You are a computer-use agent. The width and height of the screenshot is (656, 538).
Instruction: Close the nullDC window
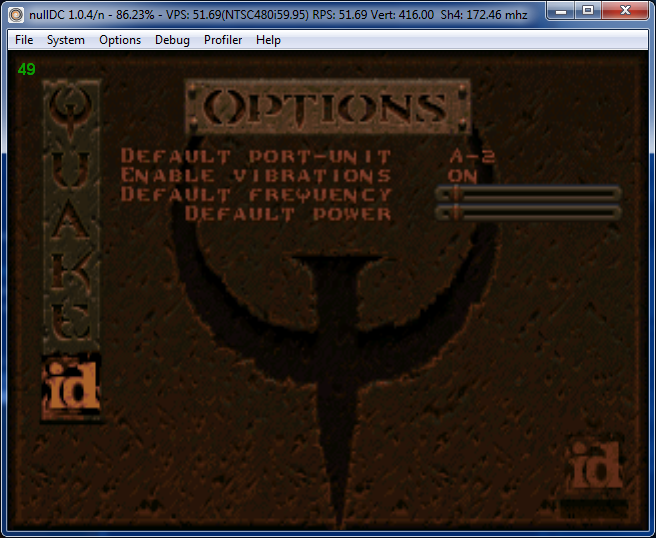click(625, 11)
